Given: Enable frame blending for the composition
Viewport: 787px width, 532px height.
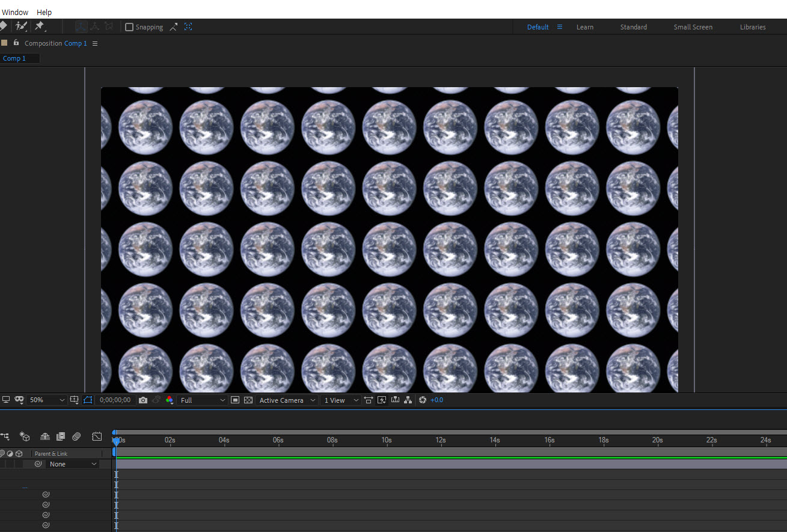Looking at the screenshot, I should [61, 436].
